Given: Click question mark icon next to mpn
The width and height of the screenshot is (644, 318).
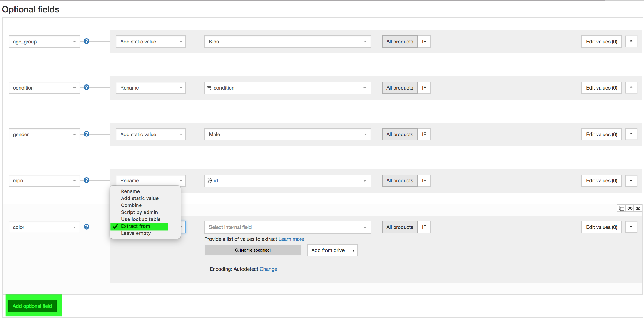Looking at the screenshot, I should [x=86, y=180].
